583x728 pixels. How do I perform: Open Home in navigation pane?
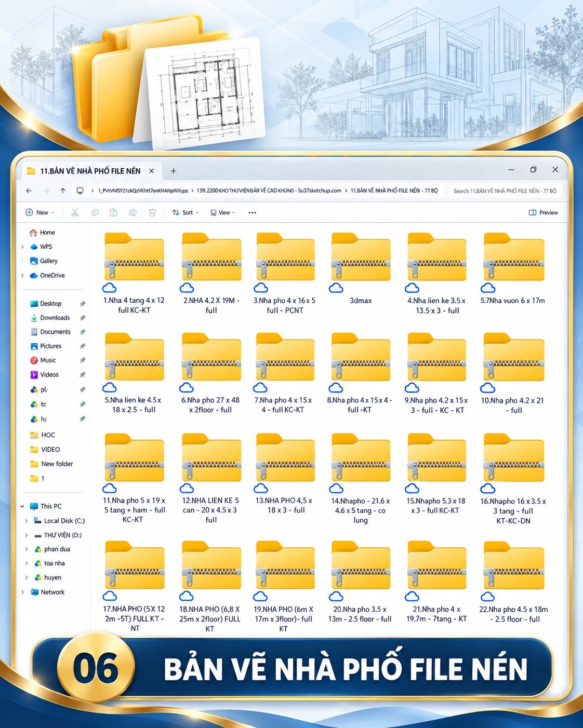[x=43, y=233]
